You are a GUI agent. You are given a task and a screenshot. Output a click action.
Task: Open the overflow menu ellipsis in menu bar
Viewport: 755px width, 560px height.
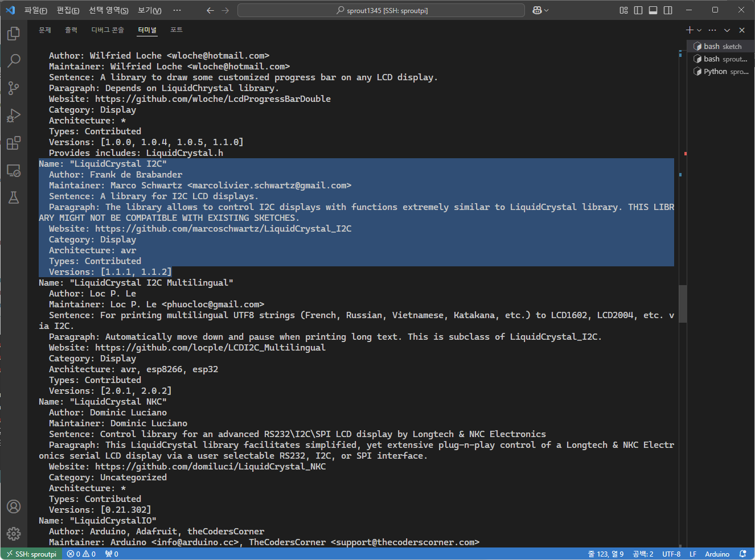coord(177,10)
